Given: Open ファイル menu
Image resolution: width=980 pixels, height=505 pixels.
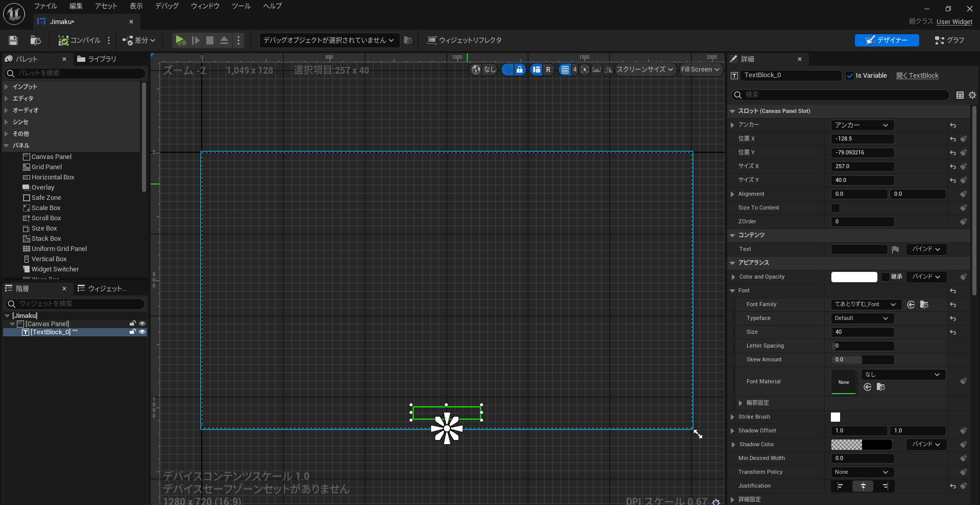Looking at the screenshot, I should coord(45,6).
